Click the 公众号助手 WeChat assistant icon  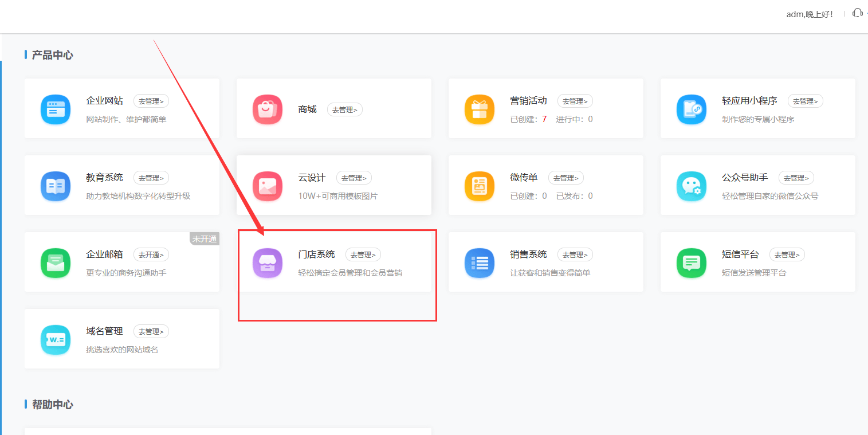691,186
